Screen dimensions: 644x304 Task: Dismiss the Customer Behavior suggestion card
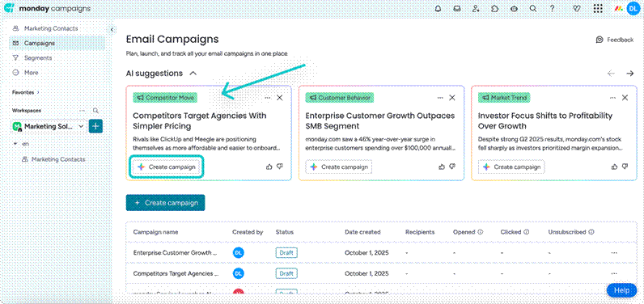(x=452, y=98)
